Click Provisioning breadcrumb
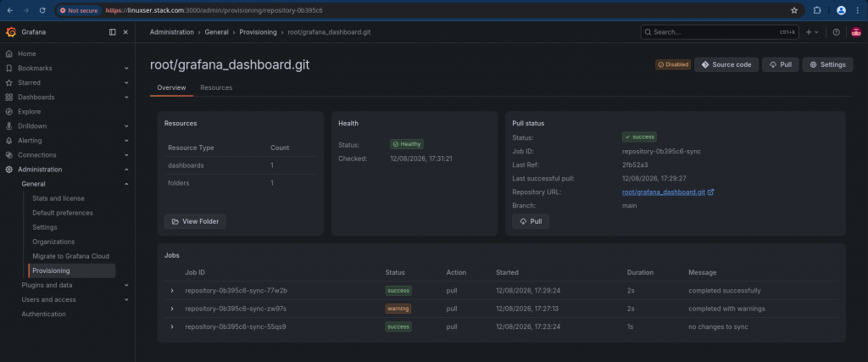This screenshot has height=362, width=868. [258, 32]
